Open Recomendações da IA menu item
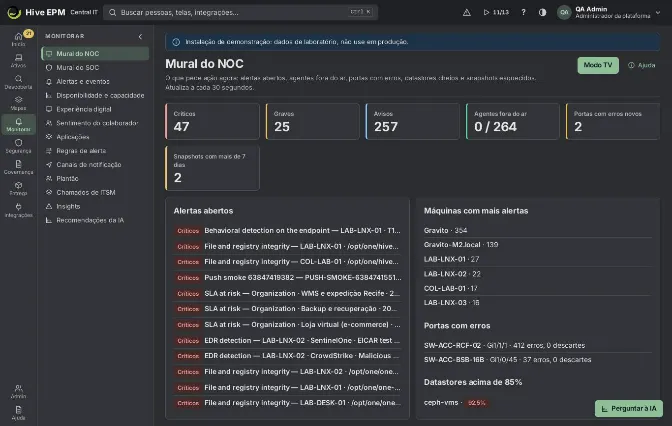 (95, 220)
